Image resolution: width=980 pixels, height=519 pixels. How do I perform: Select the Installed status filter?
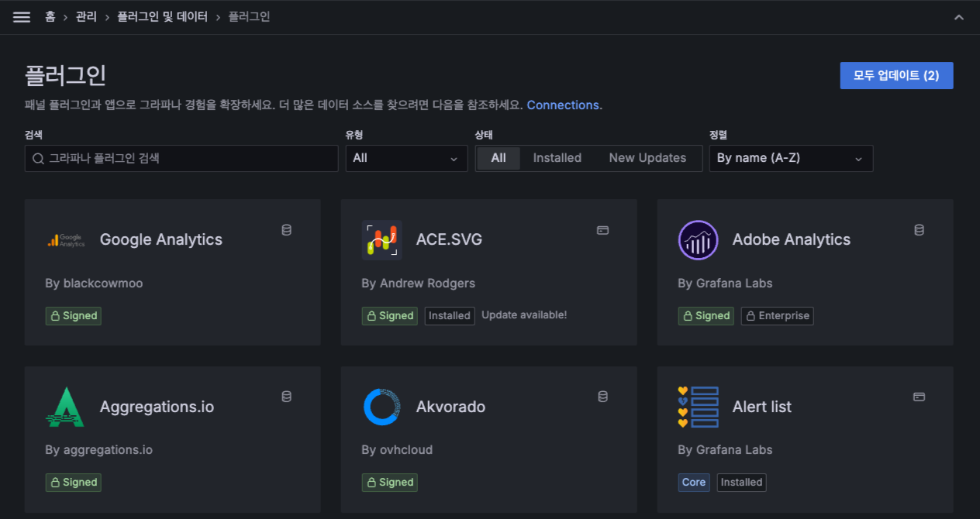click(x=557, y=158)
